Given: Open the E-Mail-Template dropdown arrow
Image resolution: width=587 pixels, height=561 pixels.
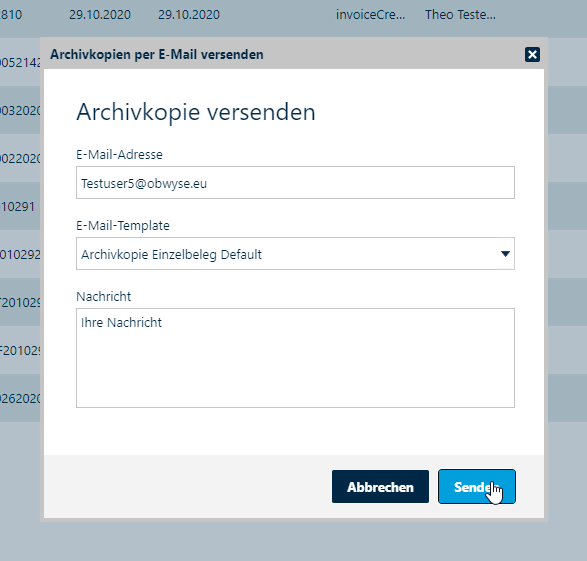Looking at the screenshot, I should [505, 254].
